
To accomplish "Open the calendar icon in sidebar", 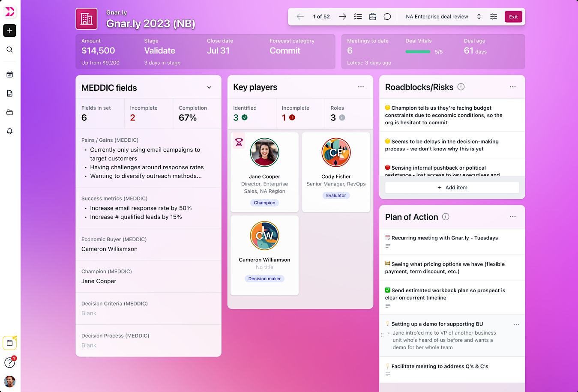I will click(9, 75).
